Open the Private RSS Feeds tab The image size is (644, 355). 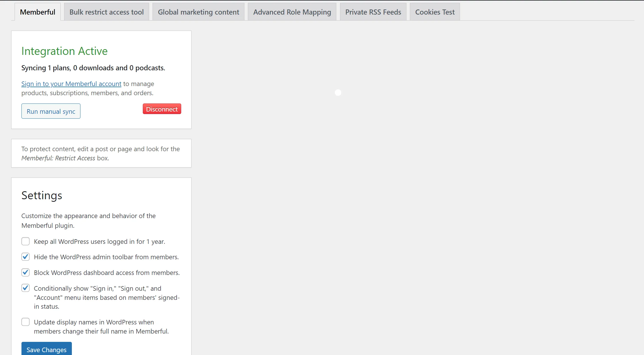pos(373,12)
